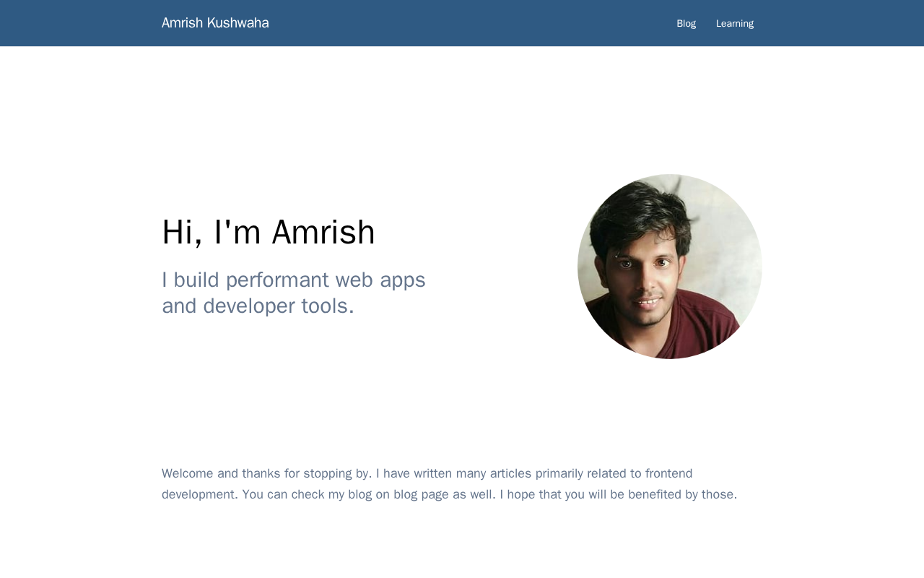Click the word "frontend" in the paragraph
Viewport: 924px width, 578px height.
tap(668, 474)
